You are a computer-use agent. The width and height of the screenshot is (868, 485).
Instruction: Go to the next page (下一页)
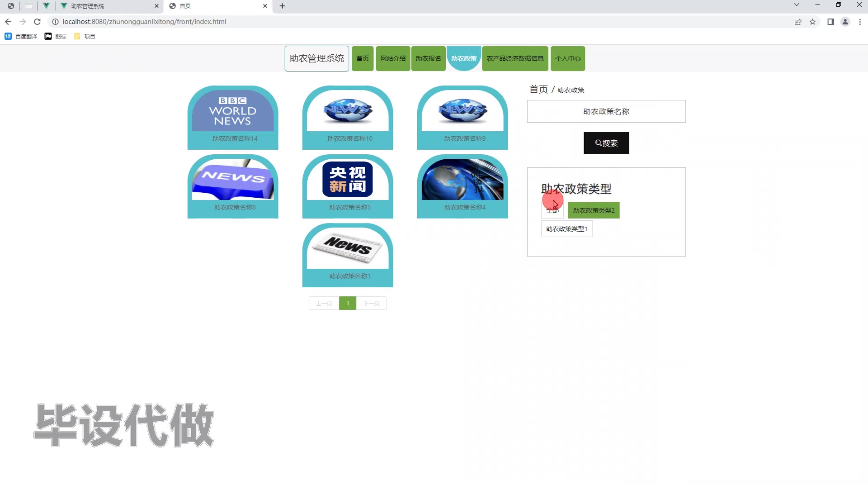372,303
